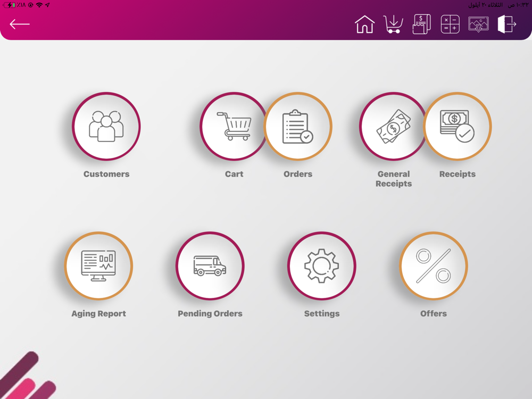Open the Aging Report monitor icon
Screen dimensions: 532x399
point(98,265)
